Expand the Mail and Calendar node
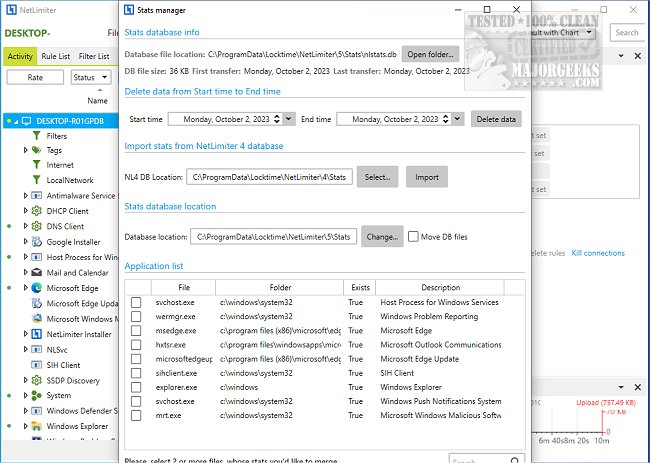The height and width of the screenshot is (463, 650). [x=25, y=272]
